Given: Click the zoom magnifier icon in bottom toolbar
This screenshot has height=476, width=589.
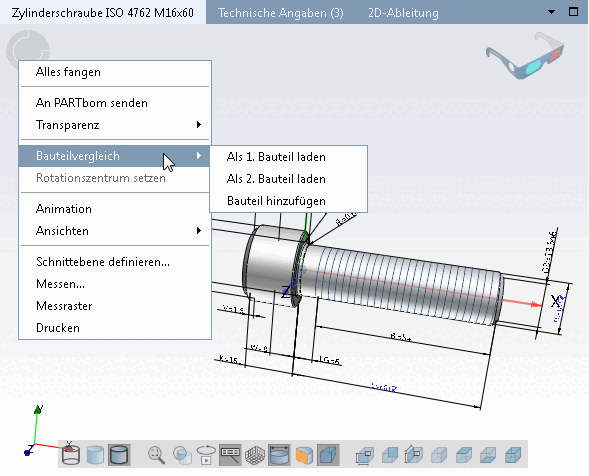Looking at the screenshot, I should [x=156, y=455].
